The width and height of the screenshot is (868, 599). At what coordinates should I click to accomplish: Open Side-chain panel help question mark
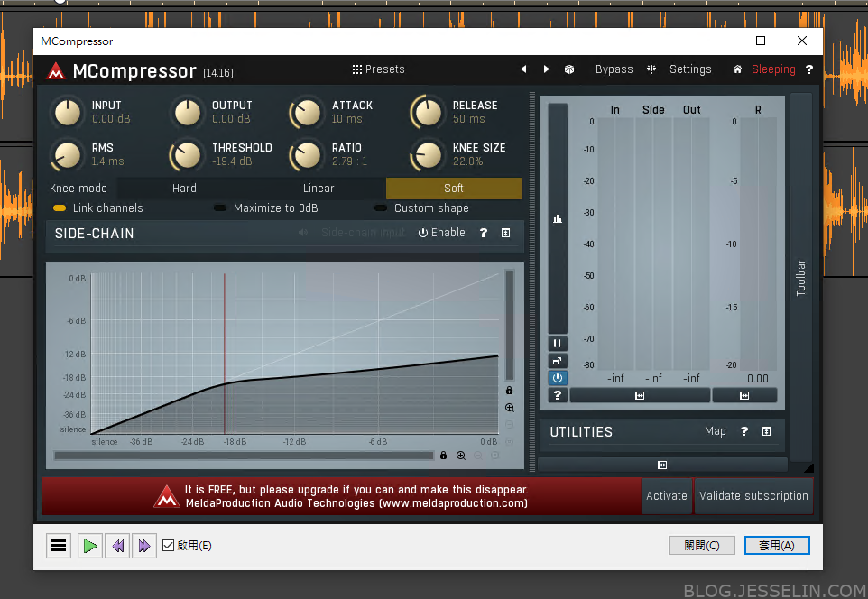tap(484, 233)
